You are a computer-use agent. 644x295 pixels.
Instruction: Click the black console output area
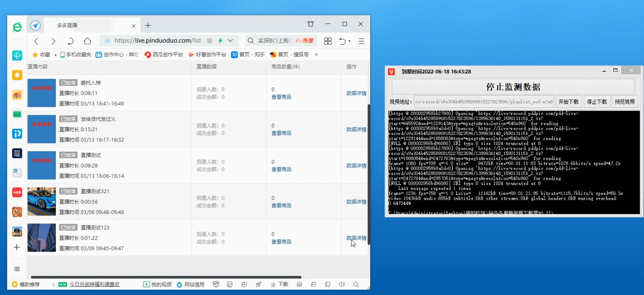coord(514,162)
